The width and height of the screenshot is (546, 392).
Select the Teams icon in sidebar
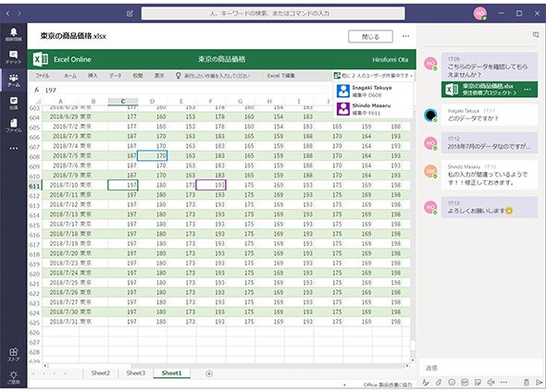(x=13, y=80)
